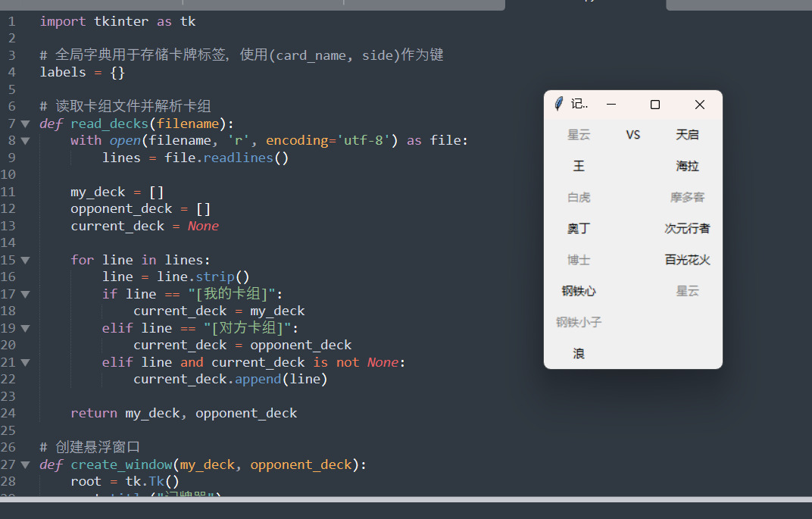Viewport: 812px width, 519px height.
Task: Click the grayed-out 摩多客 card
Action: pyautogui.click(x=687, y=197)
